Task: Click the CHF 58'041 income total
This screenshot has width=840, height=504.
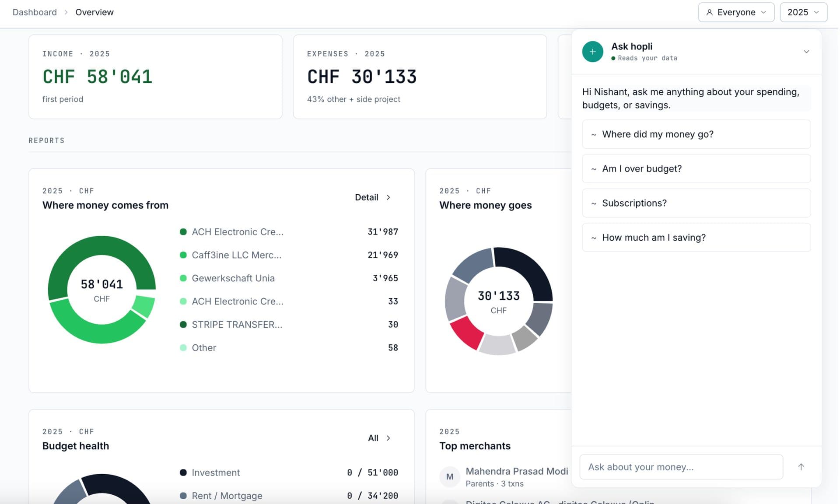Action: point(97,77)
